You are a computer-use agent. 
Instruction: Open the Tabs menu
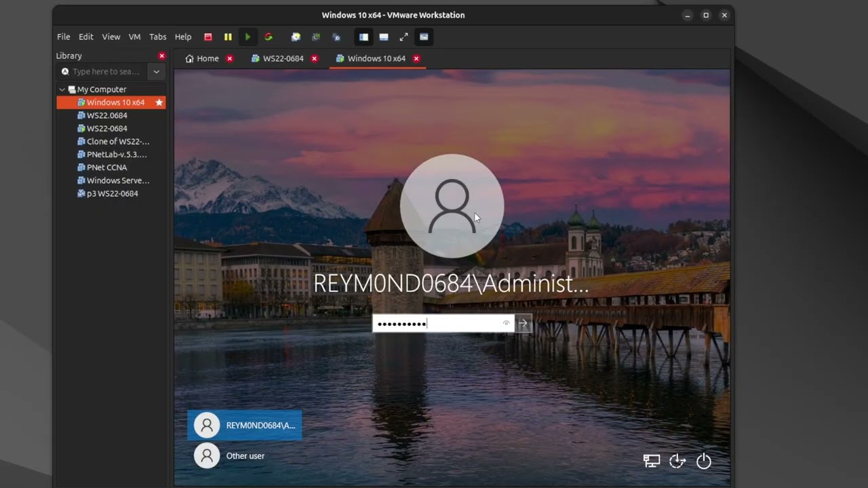coord(158,37)
